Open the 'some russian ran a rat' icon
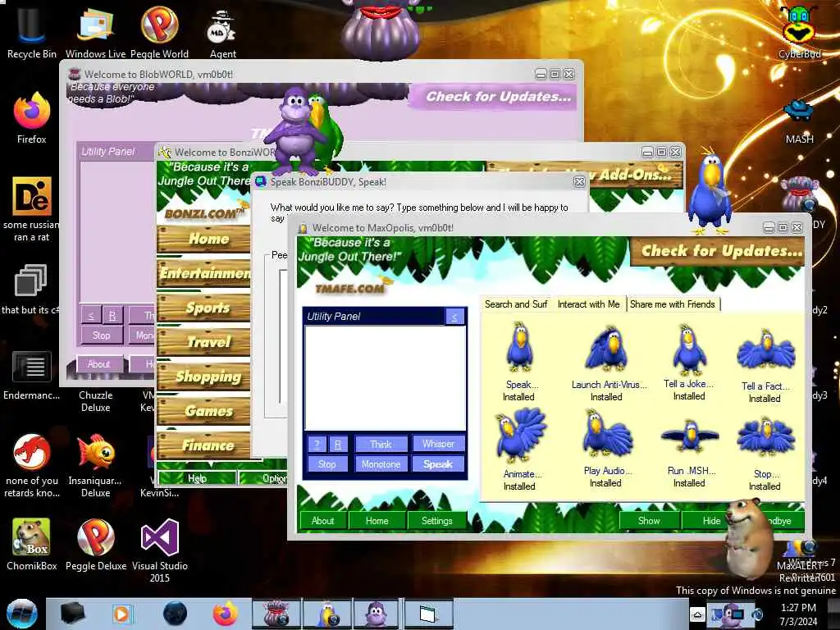 tap(31, 209)
